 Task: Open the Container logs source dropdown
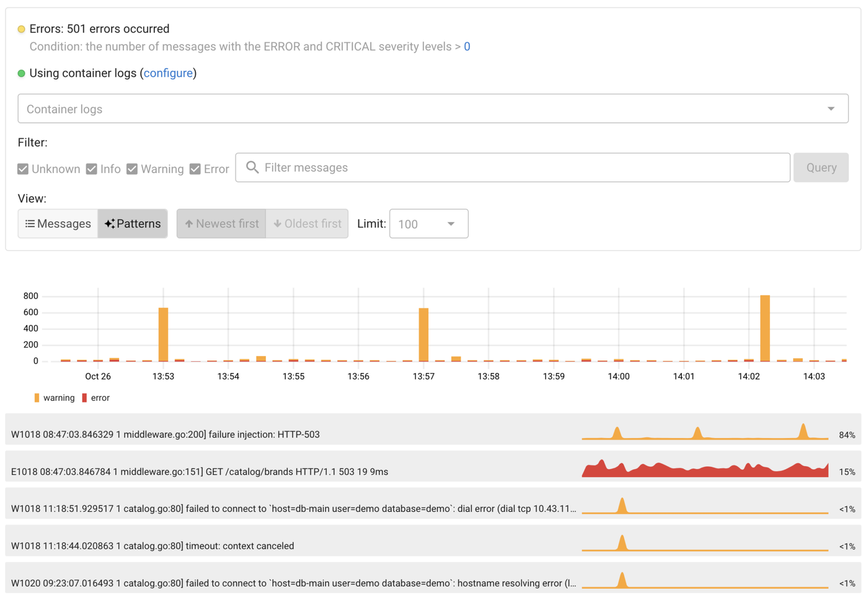pyautogui.click(x=831, y=108)
